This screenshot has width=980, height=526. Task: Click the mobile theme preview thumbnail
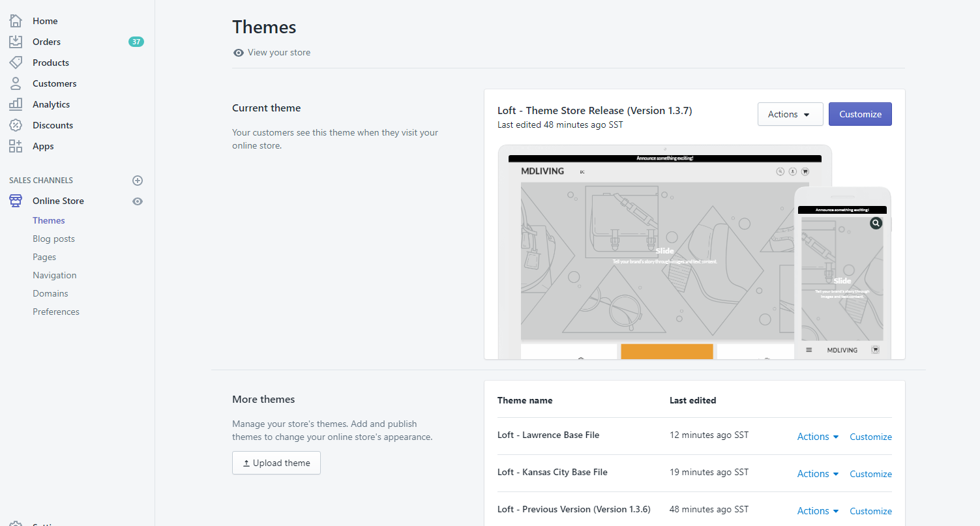[842, 274]
